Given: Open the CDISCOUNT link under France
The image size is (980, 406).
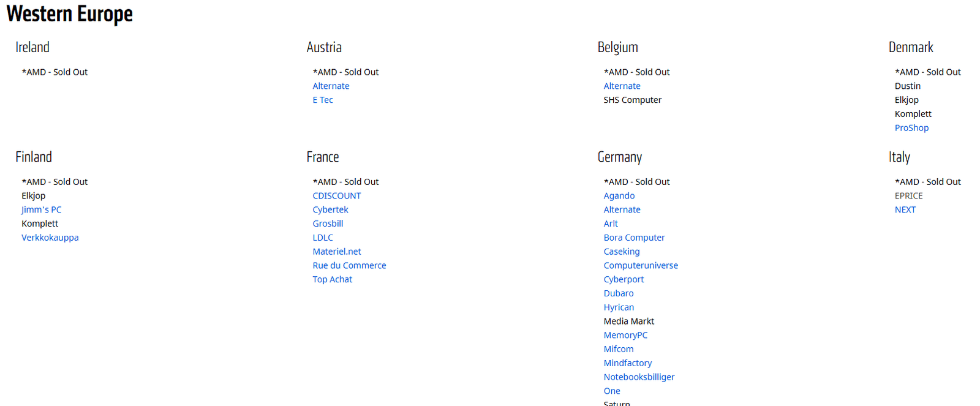Looking at the screenshot, I should coord(337,196).
